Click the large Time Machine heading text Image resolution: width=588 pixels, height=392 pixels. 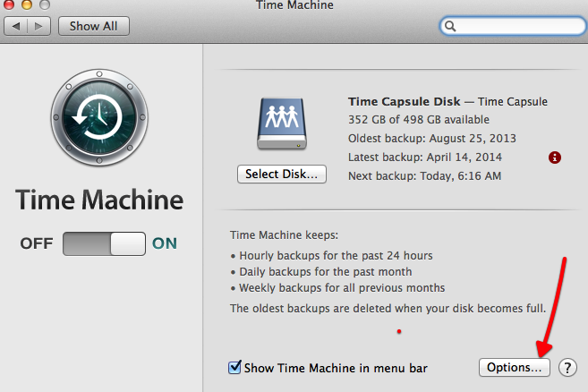100,199
